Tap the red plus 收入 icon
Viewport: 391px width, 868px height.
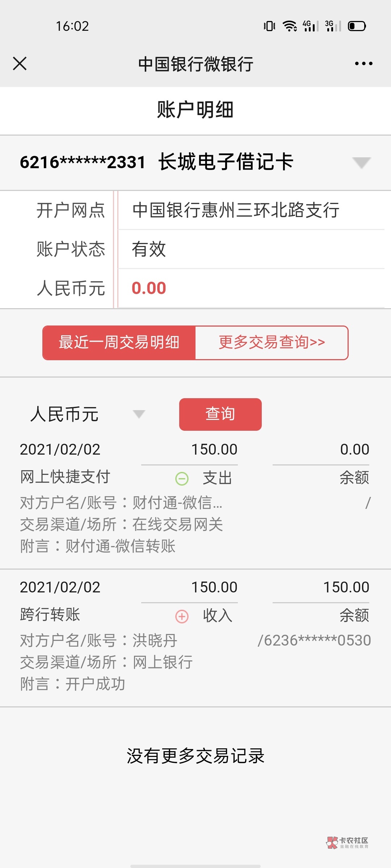[x=182, y=616]
